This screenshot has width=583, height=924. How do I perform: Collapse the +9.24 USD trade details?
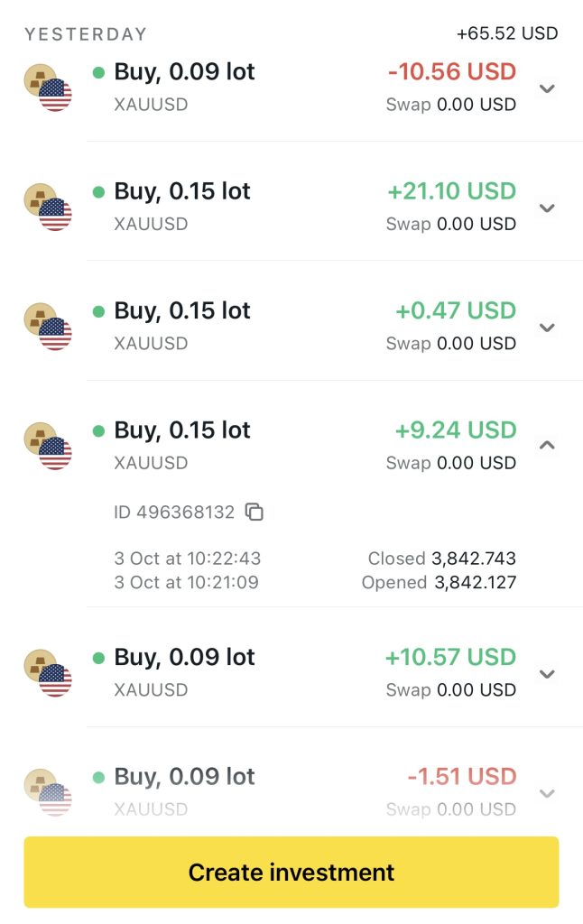(x=546, y=445)
